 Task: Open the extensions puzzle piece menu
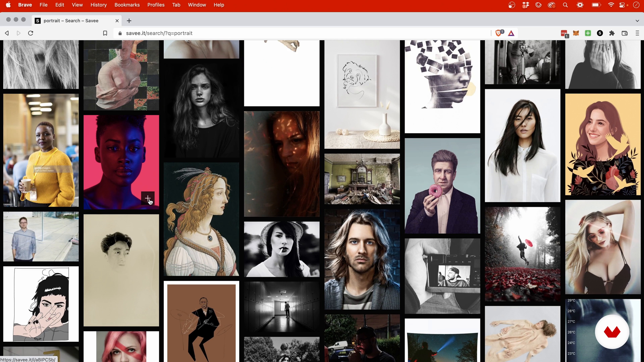(x=612, y=33)
